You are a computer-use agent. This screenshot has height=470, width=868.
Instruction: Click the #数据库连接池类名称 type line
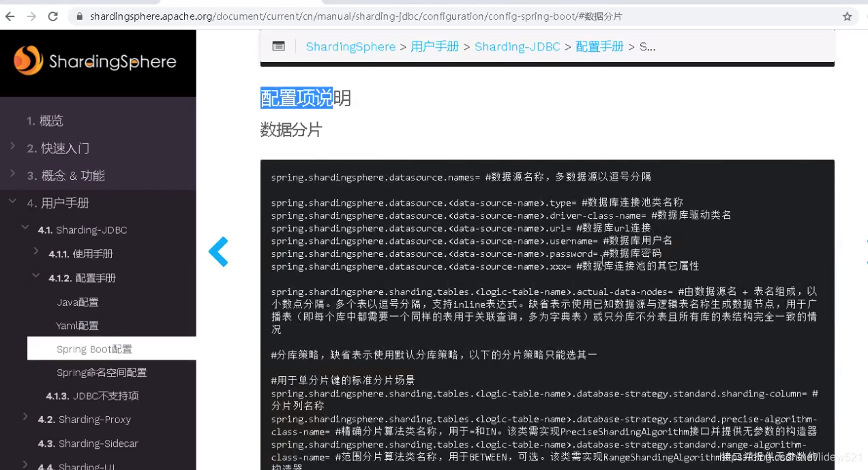click(x=477, y=202)
